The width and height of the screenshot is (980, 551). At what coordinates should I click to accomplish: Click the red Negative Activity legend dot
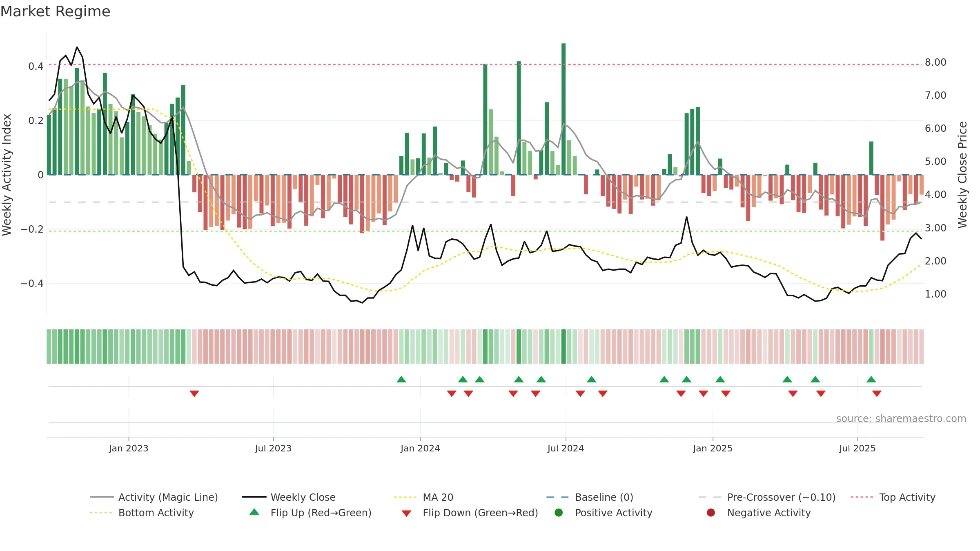coord(711,512)
